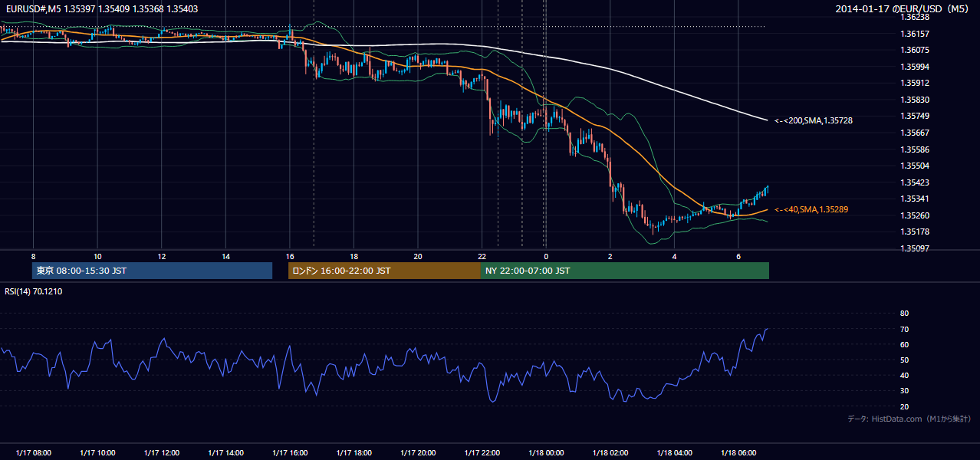Click the 1/17 16:00 time axis label
Screen dimensions: 980x460
(289, 453)
